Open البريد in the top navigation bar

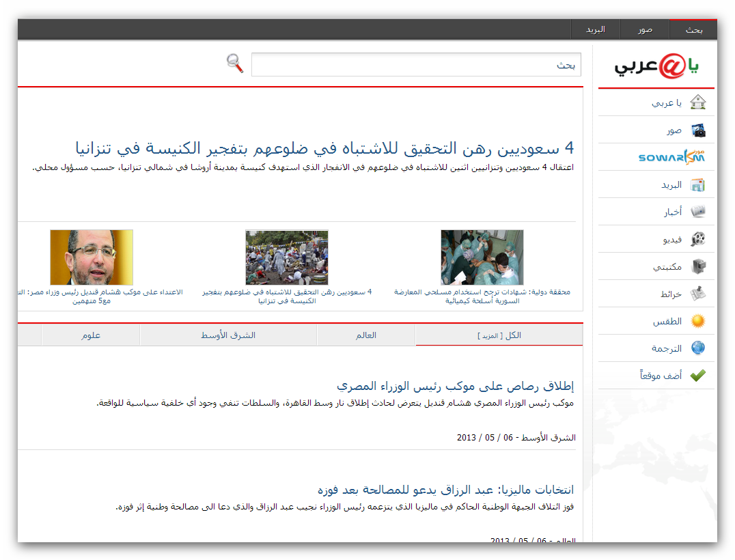pyautogui.click(x=595, y=29)
